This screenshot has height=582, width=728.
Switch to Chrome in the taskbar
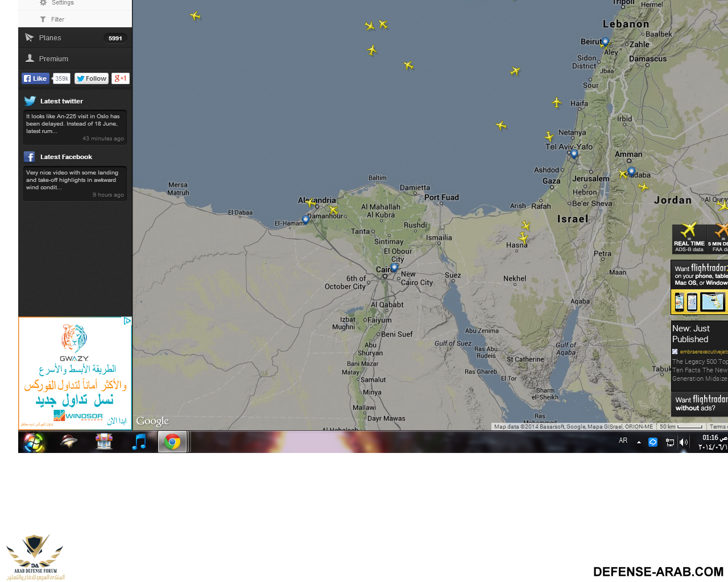[x=172, y=442]
